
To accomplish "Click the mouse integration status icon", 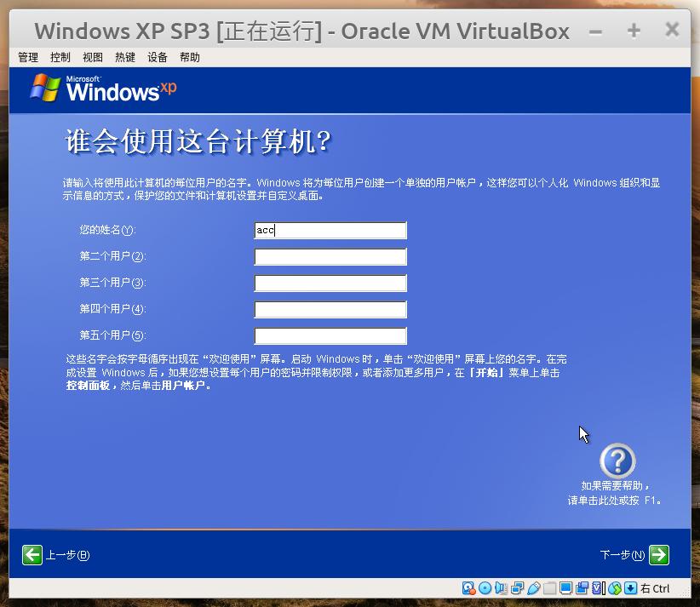I will point(615,587).
